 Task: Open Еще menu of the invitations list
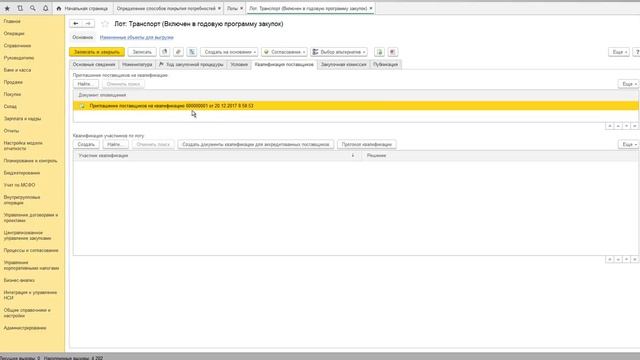[629, 84]
